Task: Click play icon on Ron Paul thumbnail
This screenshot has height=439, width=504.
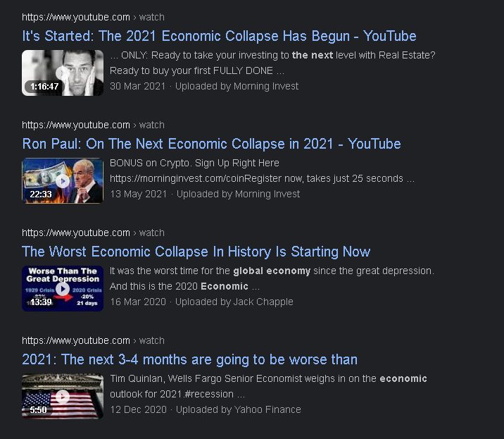Action: pyautogui.click(x=63, y=181)
